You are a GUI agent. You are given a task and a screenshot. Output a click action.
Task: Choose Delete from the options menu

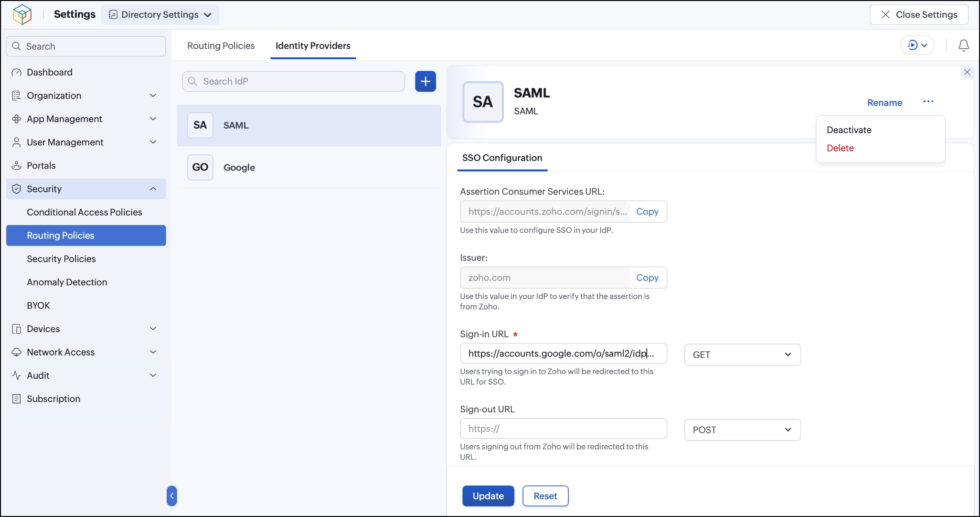tap(841, 148)
